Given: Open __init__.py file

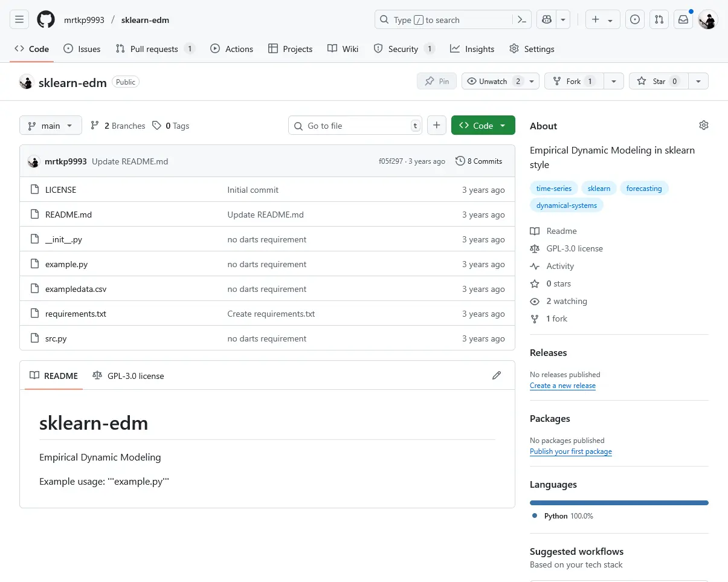Looking at the screenshot, I should (x=63, y=239).
